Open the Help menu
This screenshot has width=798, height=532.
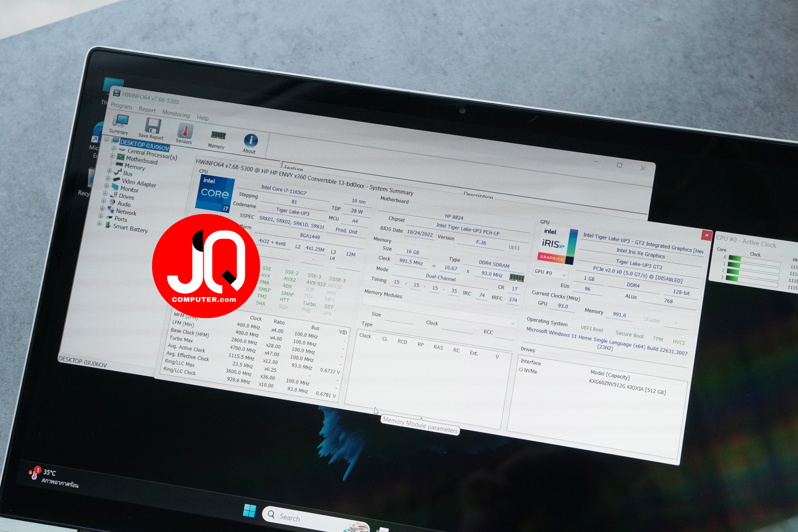coord(202,117)
